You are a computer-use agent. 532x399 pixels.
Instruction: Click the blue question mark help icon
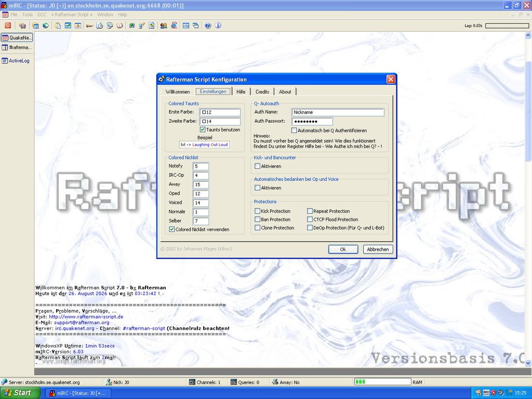[x=208, y=25]
